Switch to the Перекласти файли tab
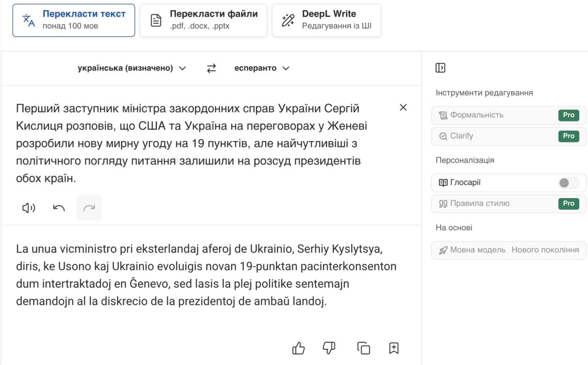 203,20
